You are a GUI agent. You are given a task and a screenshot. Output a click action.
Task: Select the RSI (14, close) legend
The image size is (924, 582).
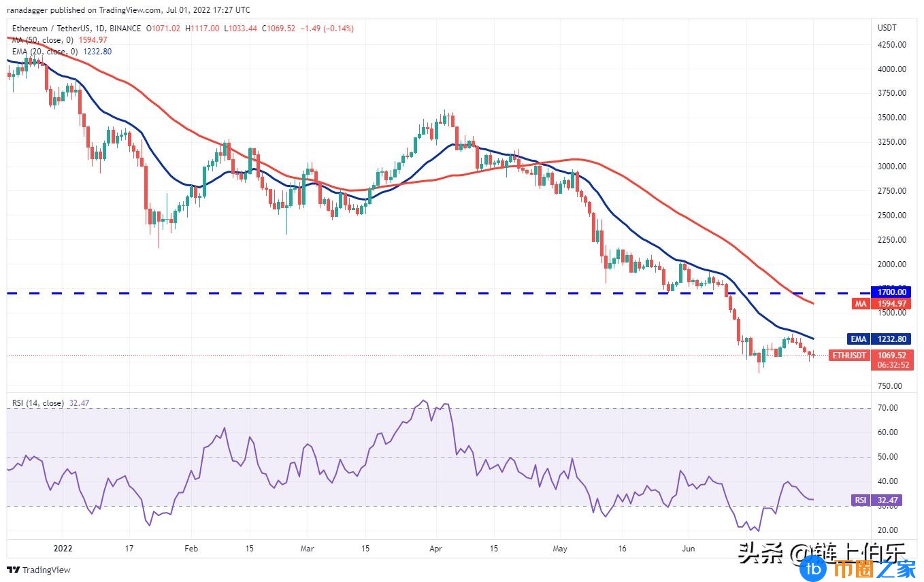click(38, 403)
